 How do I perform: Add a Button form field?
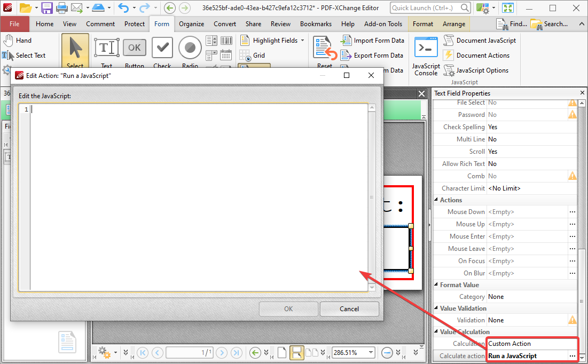[x=134, y=52]
